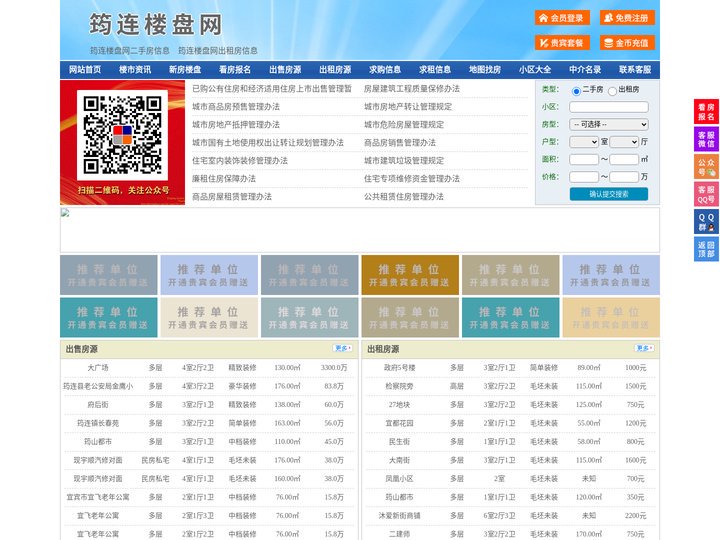Click the 会员登录 member login button

pyautogui.click(x=562, y=18)
